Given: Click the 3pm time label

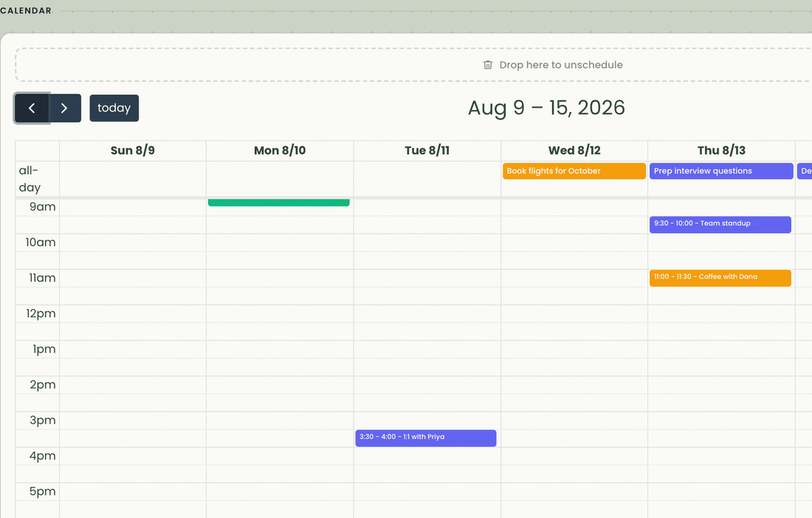Looking at the screenshot, I should 43,420.
